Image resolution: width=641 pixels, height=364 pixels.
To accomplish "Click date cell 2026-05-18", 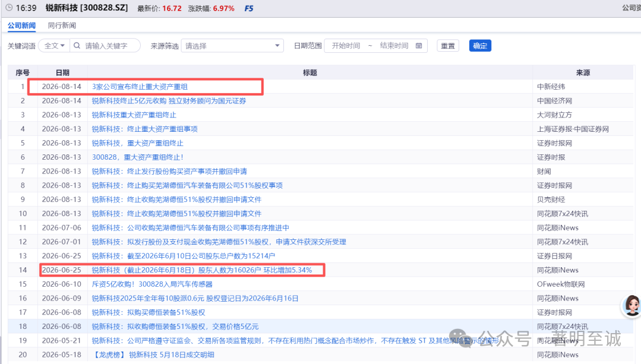I will pyautogui.click(x=62, y=354).
